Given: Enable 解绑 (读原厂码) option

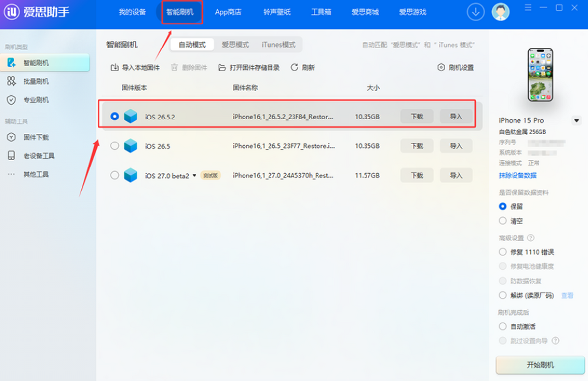Looking at the screenshot, I should point(502,295).
